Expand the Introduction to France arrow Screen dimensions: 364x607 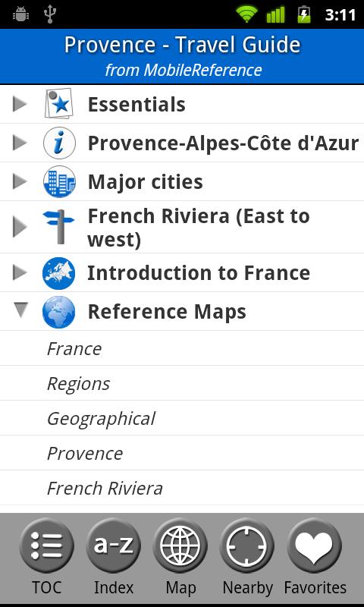pos(20,273)
